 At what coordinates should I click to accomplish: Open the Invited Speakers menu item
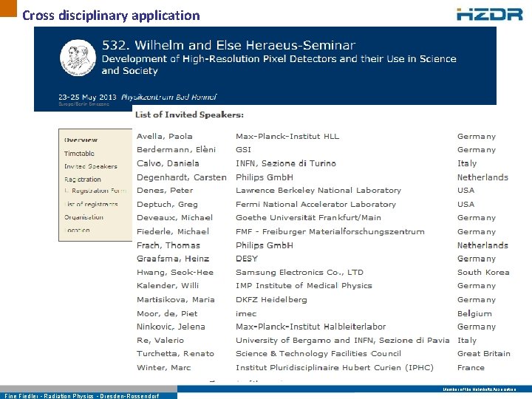(x=91, y=166)
